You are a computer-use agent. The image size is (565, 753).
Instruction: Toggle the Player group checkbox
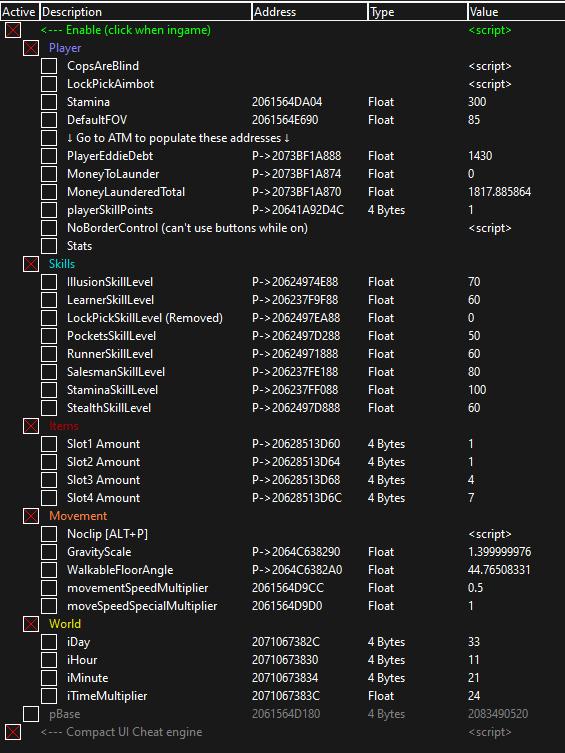click(x=31, y=48)
